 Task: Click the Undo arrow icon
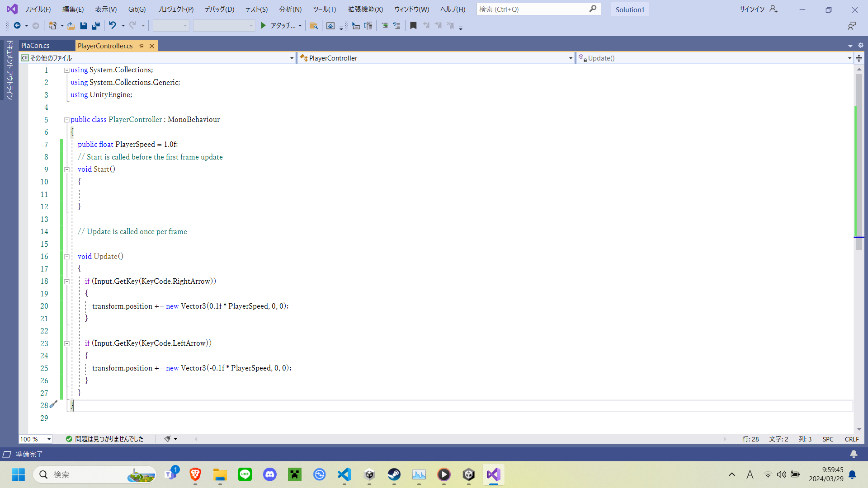pos(113,26)
